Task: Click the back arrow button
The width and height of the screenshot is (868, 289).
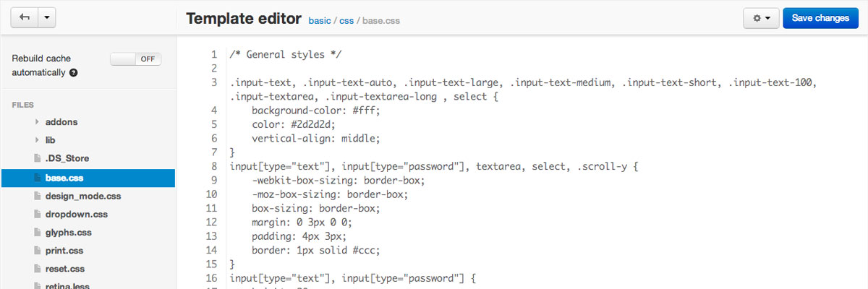Action: click(x=23, y=19)
